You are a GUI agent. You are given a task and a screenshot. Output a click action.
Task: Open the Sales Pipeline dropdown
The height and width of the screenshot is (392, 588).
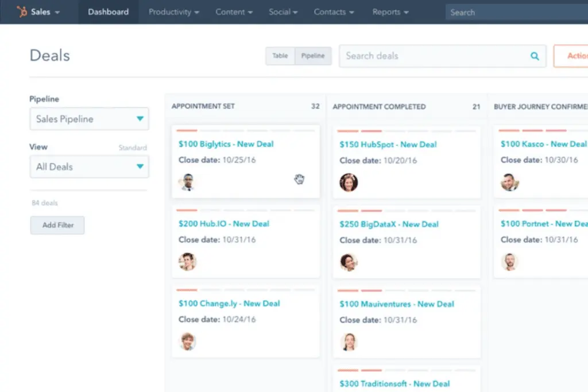(89, 119)
